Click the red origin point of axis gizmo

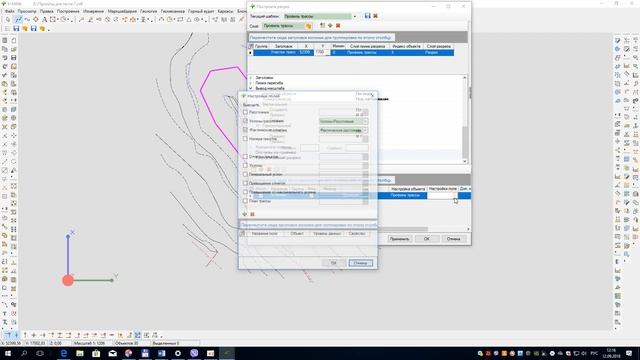pos(68,280)
